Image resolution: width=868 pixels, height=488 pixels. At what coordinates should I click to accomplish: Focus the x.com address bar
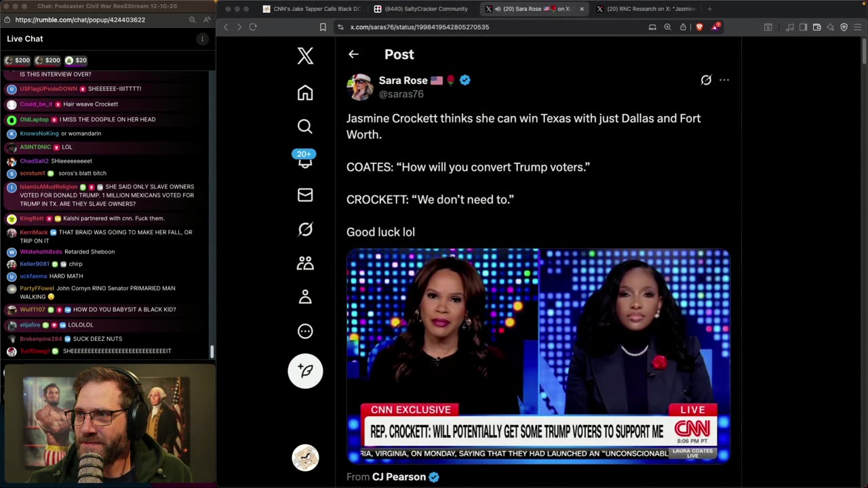tap(495, 27)
